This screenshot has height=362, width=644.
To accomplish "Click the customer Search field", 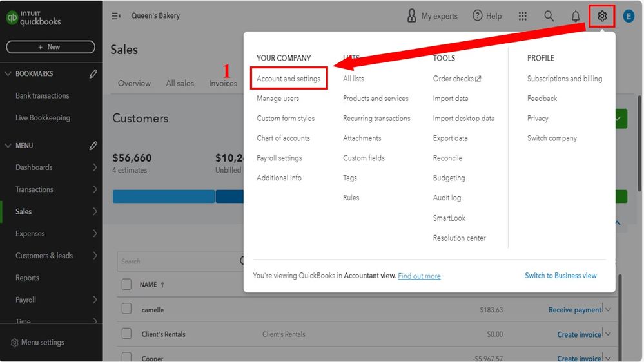I will (x=181, y=262).
